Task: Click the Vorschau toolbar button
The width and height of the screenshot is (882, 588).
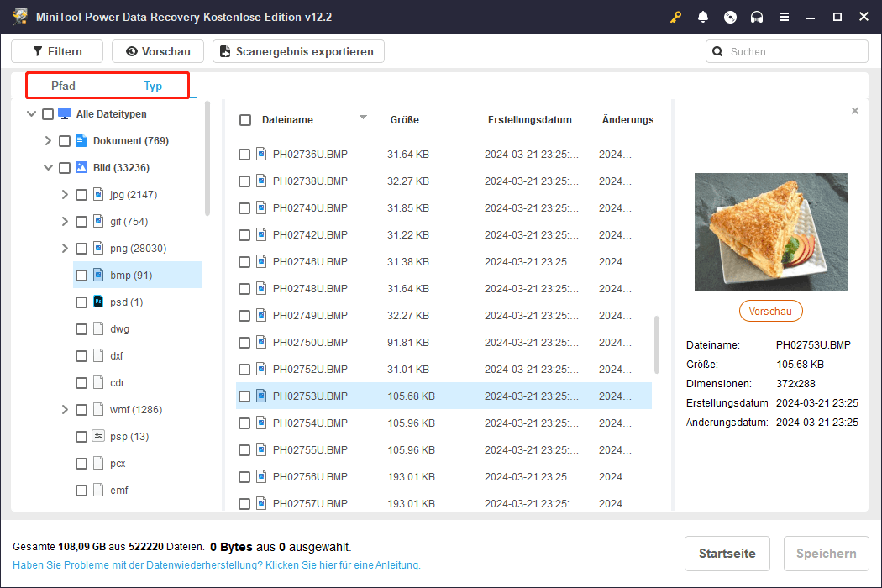Action: pos(158,51)
